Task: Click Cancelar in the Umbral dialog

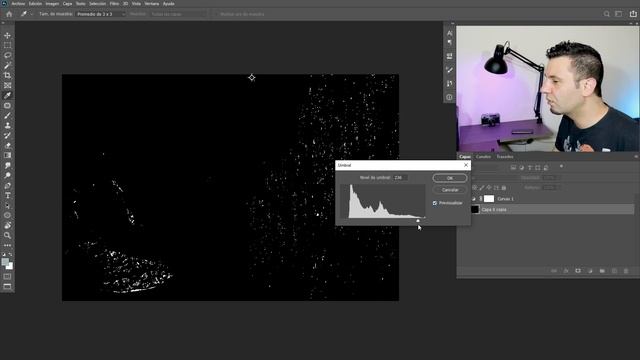Action: (450, 190)
